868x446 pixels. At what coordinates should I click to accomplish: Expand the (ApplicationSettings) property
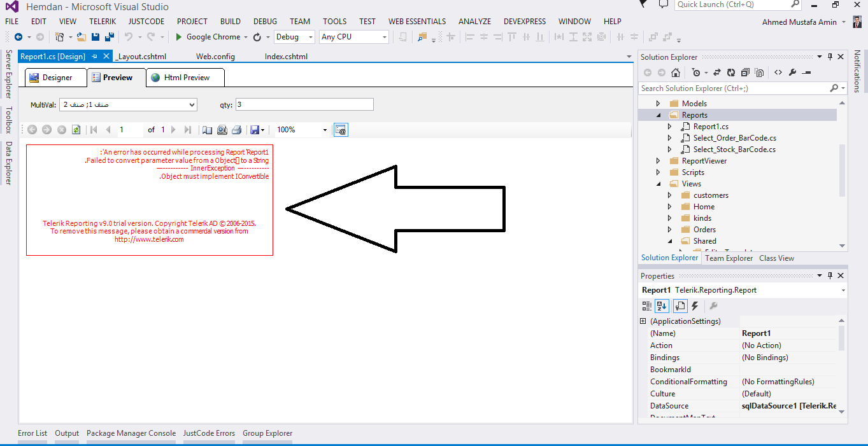tap(643, 321)
